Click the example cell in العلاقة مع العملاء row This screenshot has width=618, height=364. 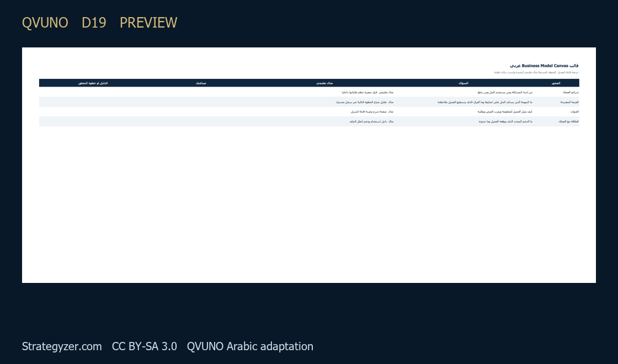pyautogui.click(x=371, y=121)
